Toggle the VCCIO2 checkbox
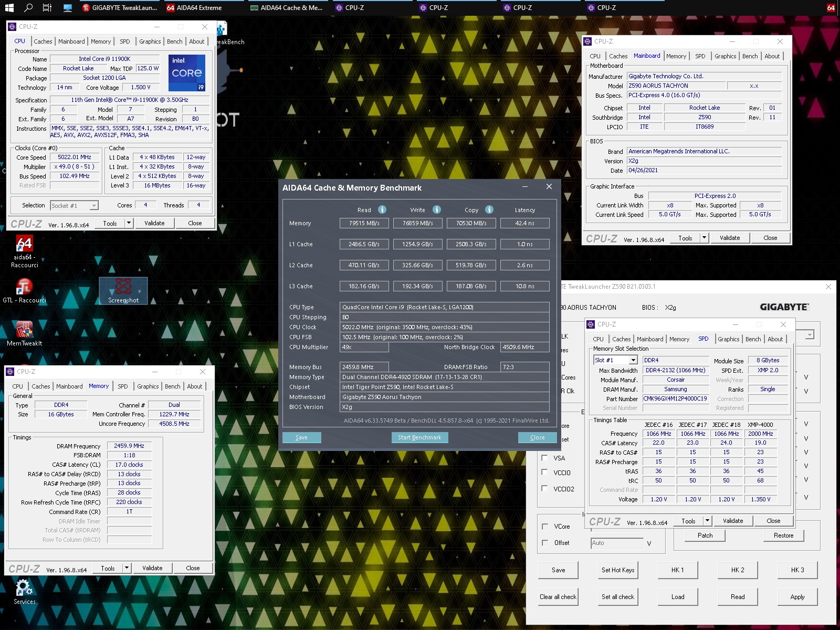The height and width of the screenshot is (630, 840). tap(545, 488)
